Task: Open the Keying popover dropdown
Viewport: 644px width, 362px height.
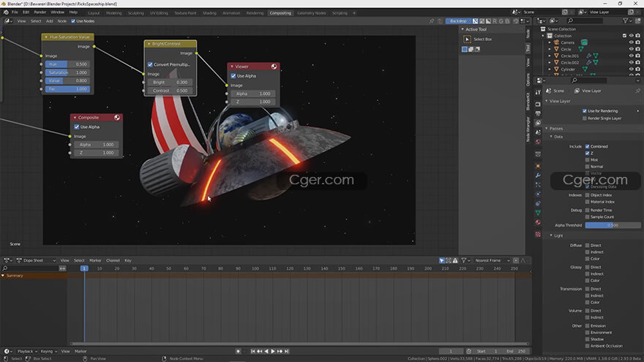Action: [49, 351]
